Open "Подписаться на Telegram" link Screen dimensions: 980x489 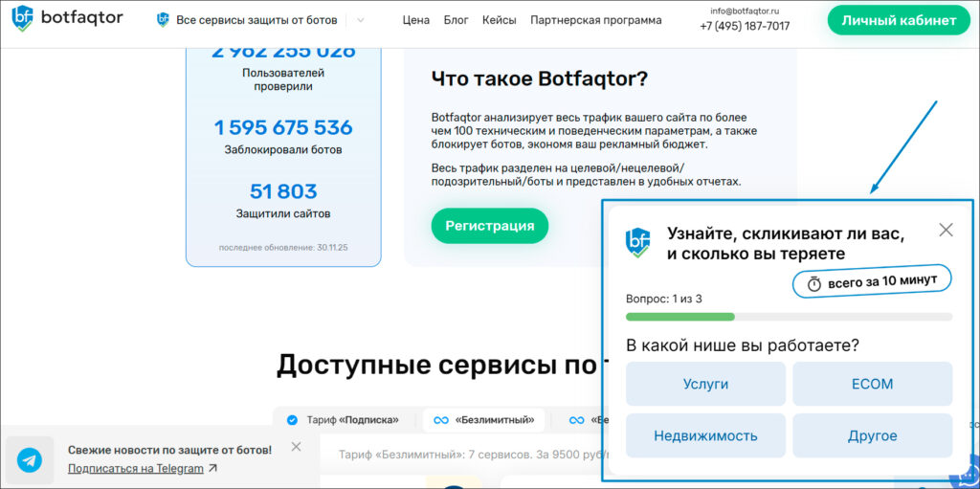[136, 468]
